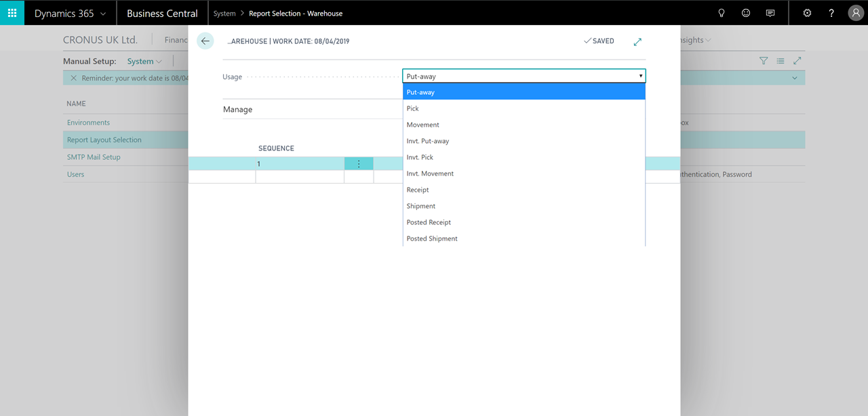
Task: Click the empty sequence cell in second row
Action: pyautogui.click(x=300, y=177)
